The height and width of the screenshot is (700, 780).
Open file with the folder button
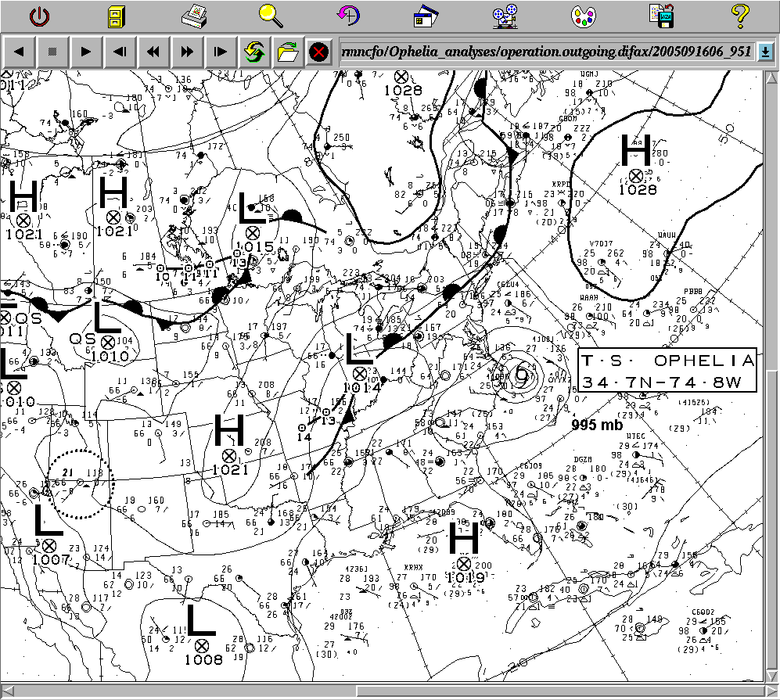[x=287, y=52]
